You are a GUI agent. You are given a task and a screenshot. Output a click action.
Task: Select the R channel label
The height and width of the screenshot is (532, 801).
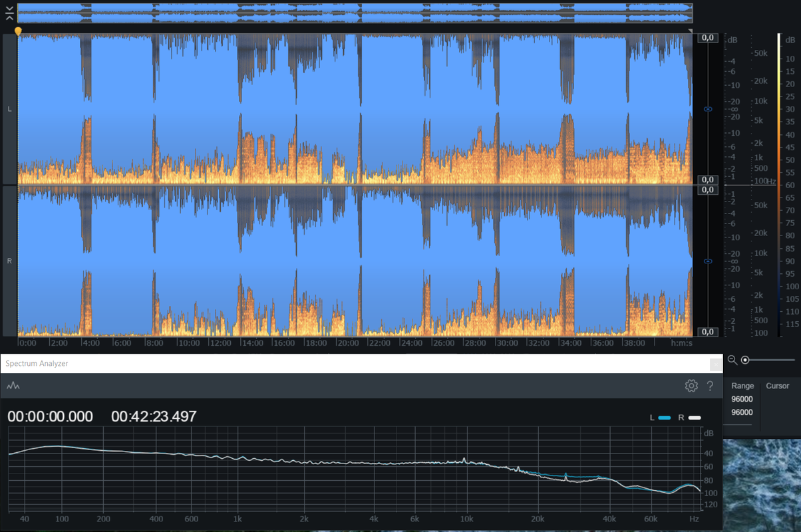click(x=9, y=261)
